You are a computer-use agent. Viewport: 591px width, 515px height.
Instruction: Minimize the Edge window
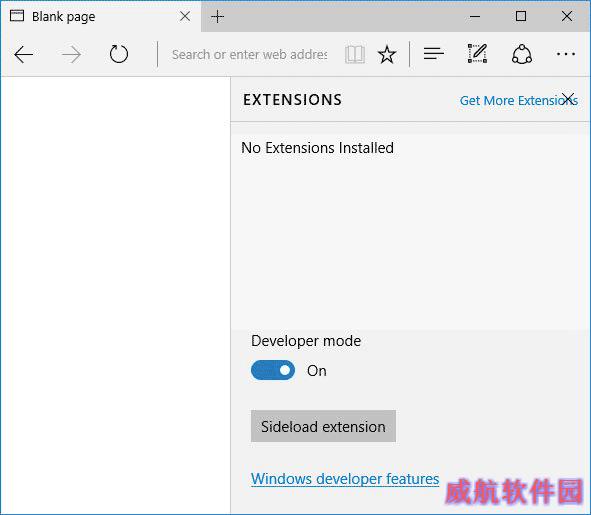[475, 16]
